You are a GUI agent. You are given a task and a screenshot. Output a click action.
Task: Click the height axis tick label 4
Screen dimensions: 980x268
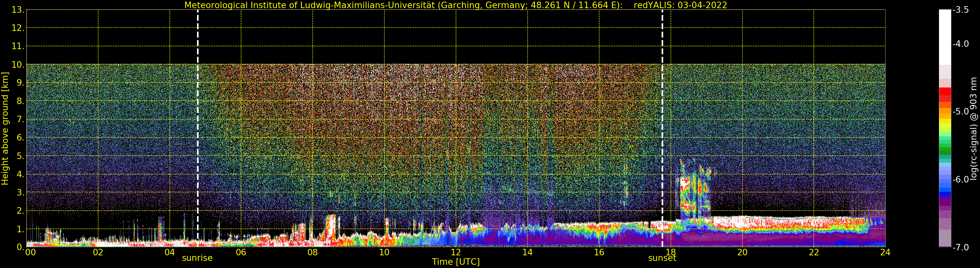tap(21, 174)
